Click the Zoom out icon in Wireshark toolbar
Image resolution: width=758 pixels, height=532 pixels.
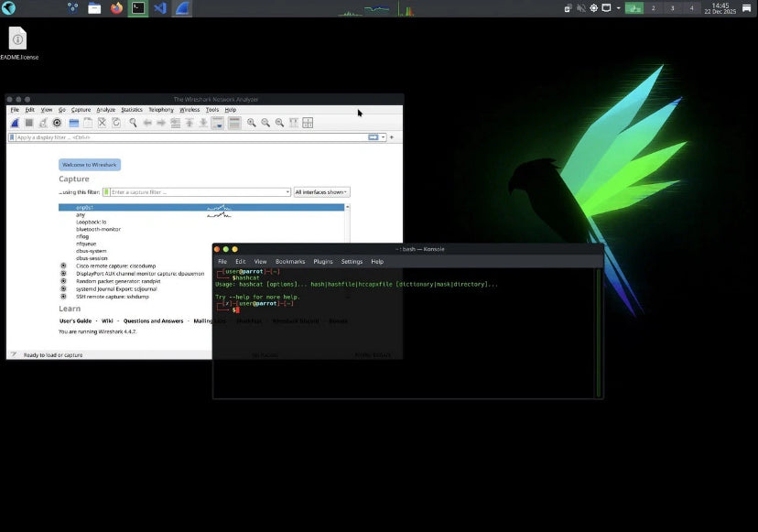point(265,123)
